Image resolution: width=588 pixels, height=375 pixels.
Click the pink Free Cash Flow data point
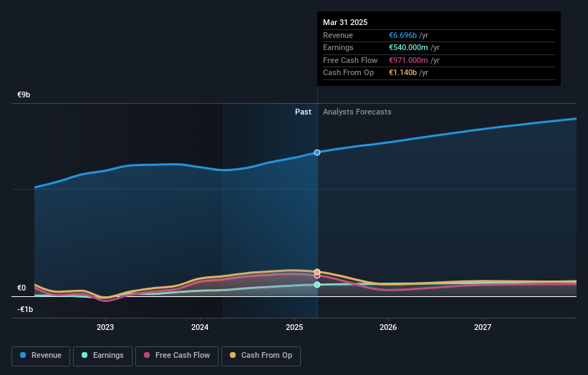click(x=317, y=276)
